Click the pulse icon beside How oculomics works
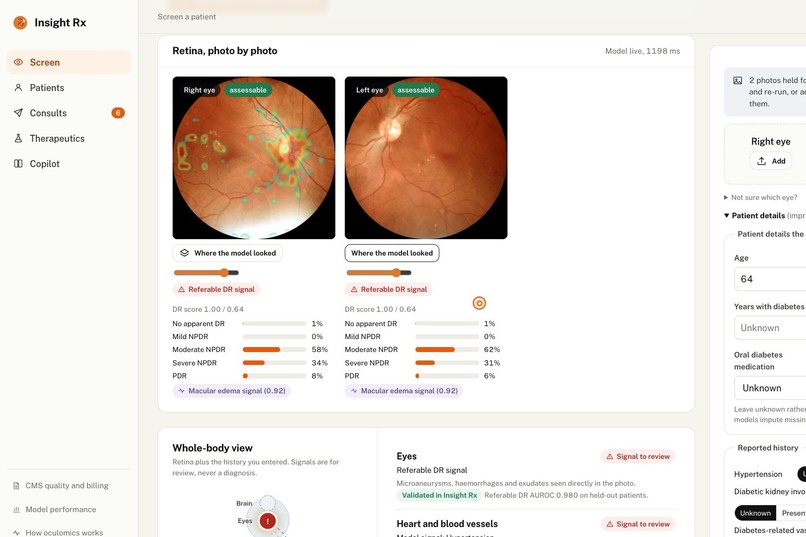The width and height of the screenshot is (806, 537). tap(16, 533)
